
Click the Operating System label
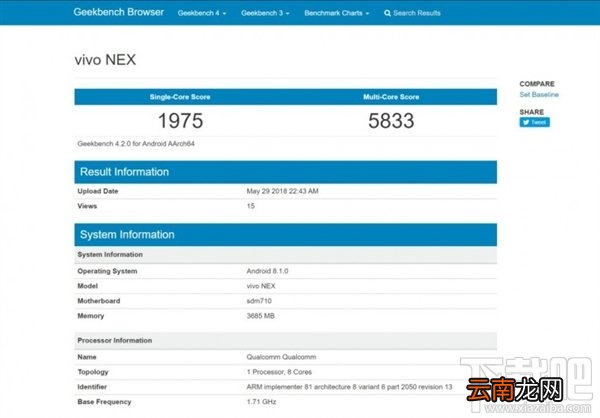107,271
